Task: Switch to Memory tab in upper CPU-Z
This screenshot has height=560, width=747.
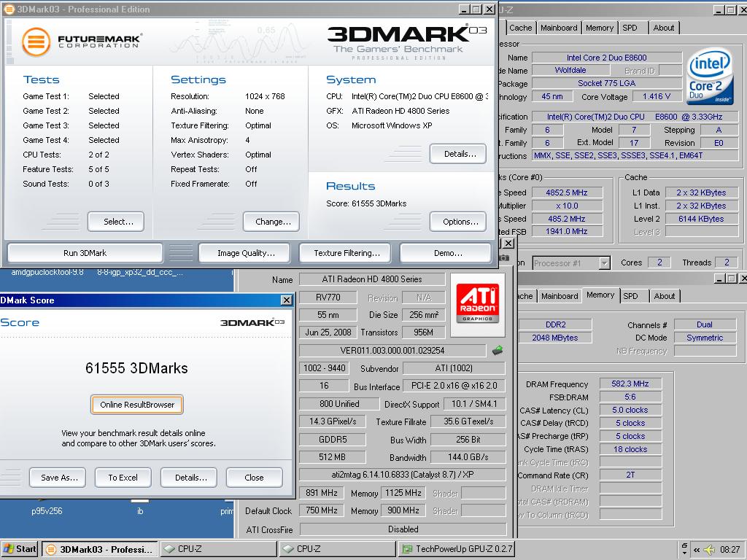Action: click(600, 28)
